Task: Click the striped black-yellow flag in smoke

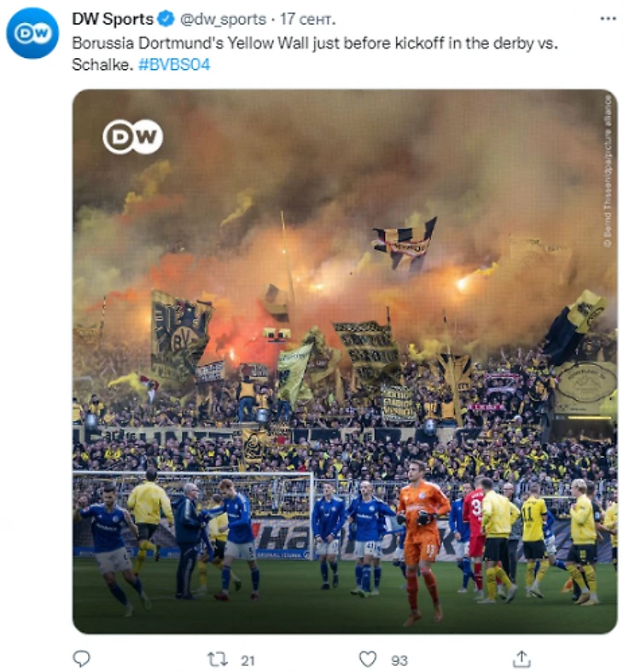Action: click(x=405, y=242)
